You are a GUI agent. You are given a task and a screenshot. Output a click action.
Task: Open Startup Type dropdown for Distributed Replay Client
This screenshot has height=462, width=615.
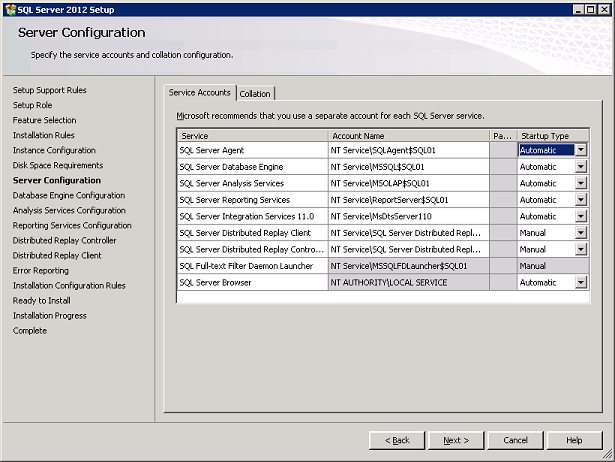(x=581, y=233)
